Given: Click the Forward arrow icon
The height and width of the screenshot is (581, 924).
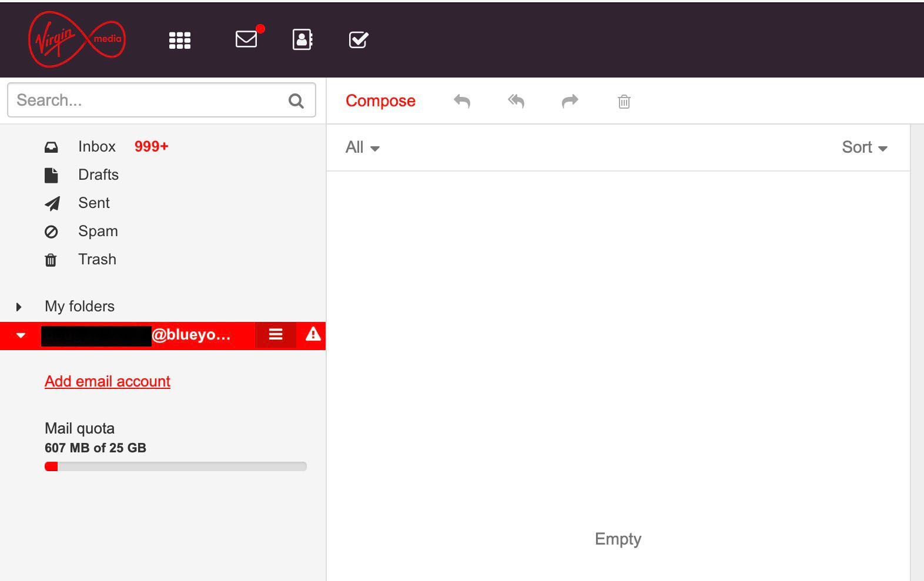Looking at the screenshot, I should 570,102.
